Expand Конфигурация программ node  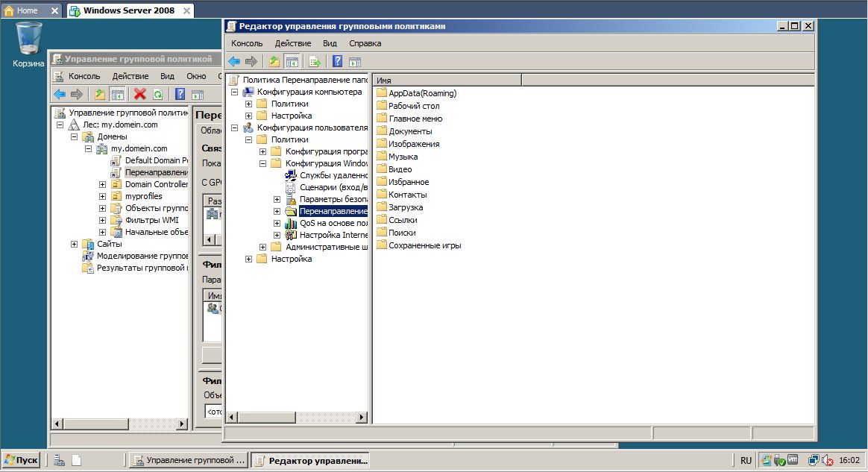point(263,151)
